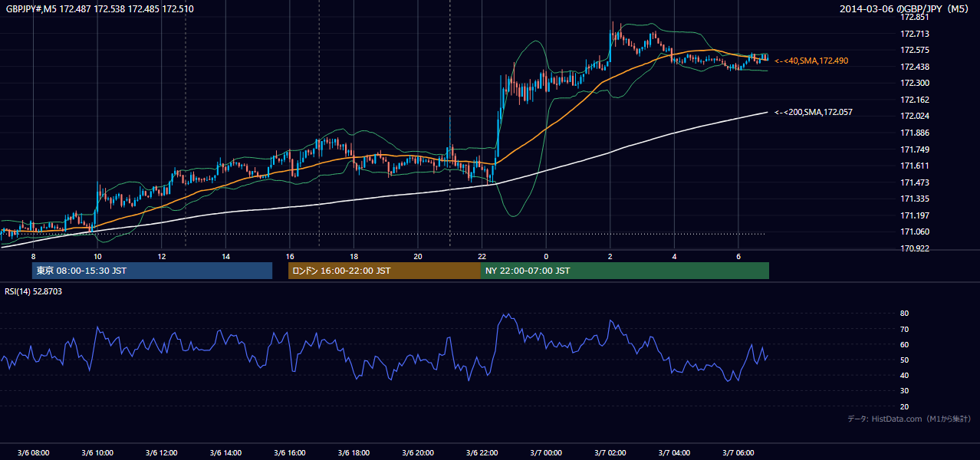Click the bottom date label 3/6 14:00
980x460 pixels.
pos(225,452)
